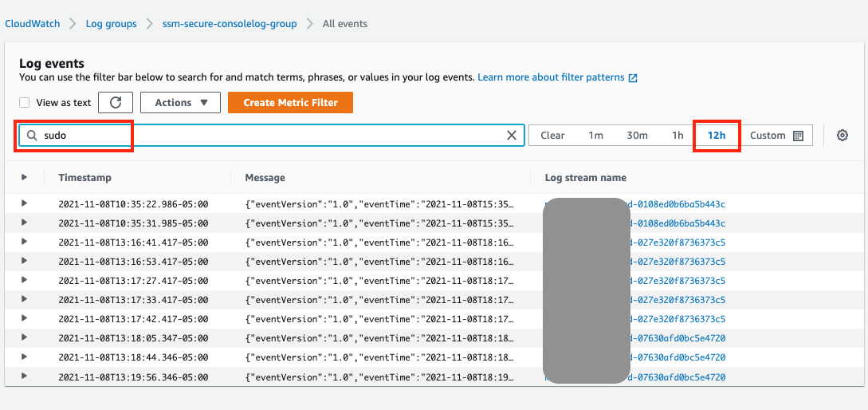Viewport: 868px width, 410px height.
Task: Open ssm-secure-consolelog-group breadcrumb link
Action: [230, 24]
